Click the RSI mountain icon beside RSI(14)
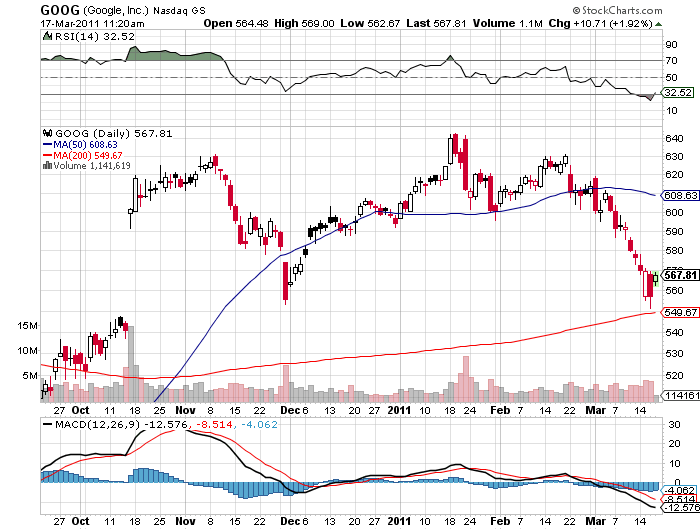This screenshot has height=530, width=700. tap(47, 36)
